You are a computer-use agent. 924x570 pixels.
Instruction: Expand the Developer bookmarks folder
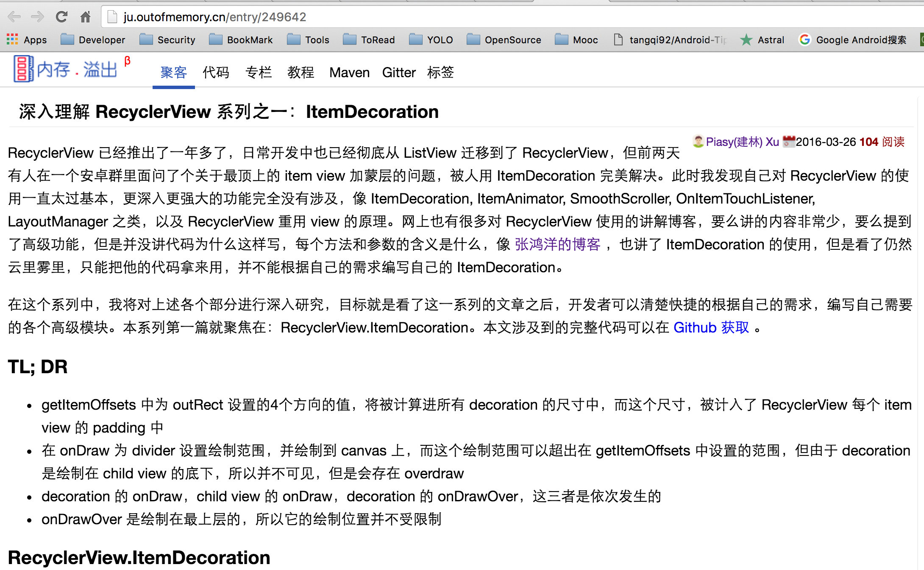pyautogui.click(x=93, y=40)
